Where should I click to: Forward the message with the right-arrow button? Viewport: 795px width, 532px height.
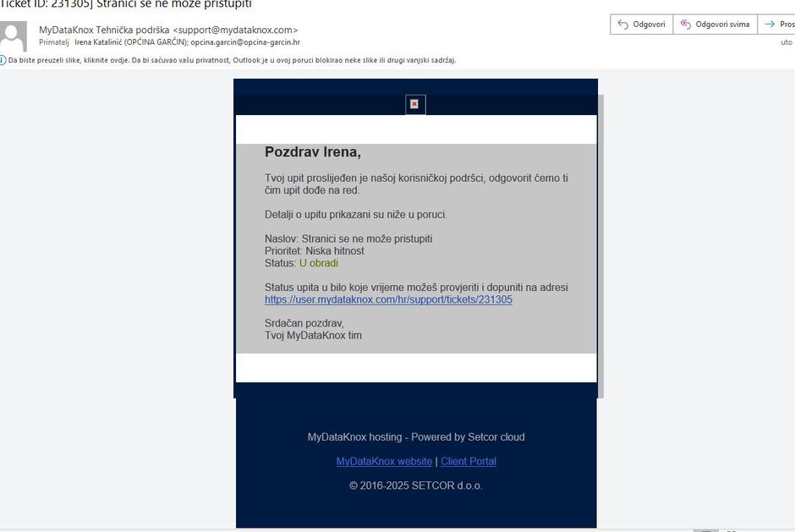point(776,25)
